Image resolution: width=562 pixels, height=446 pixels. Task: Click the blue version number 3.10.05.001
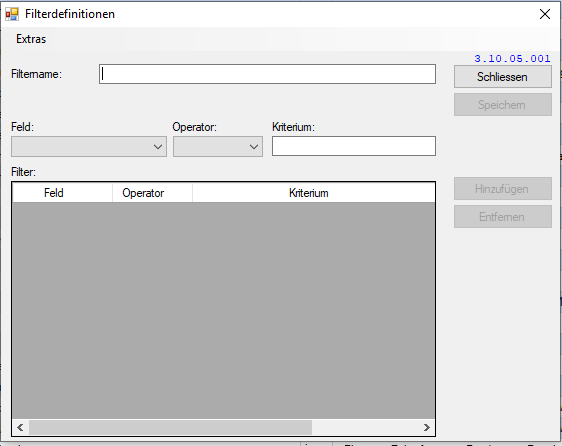[512, 58]
